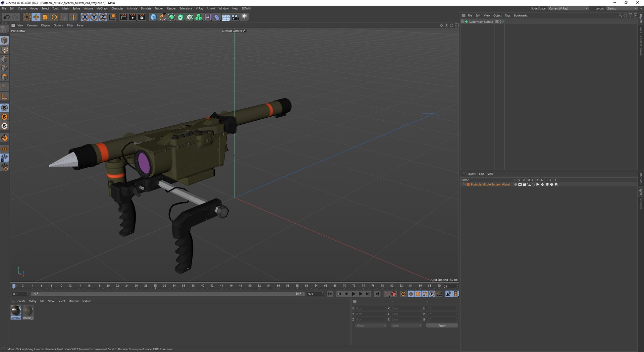Open Edit Render Settings

tap(142, 17)
